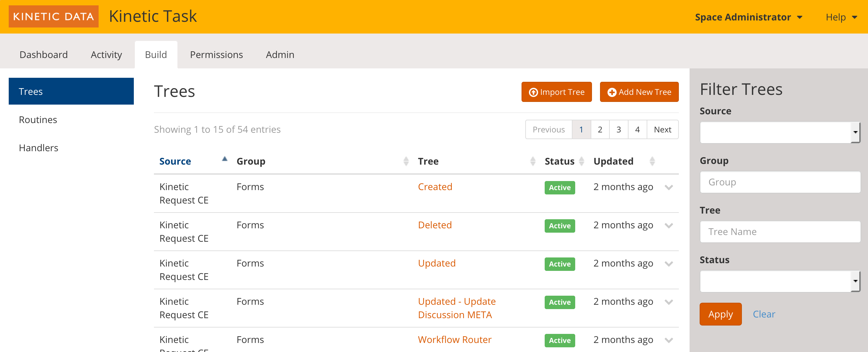Screen dimensions: 868x352
Task: Open the Deleted tree link
Action: (x=435, y=225)
